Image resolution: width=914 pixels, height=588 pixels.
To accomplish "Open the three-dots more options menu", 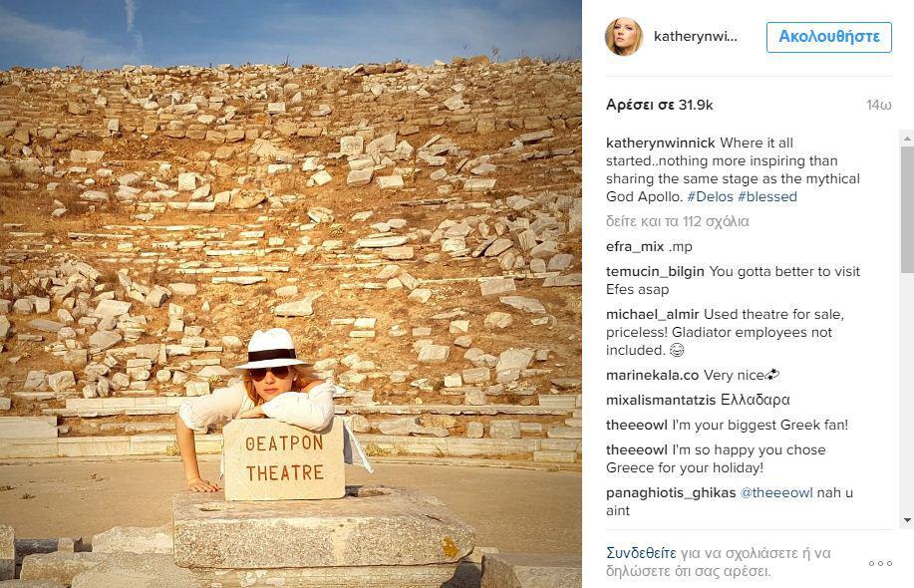I will (880, 563).
